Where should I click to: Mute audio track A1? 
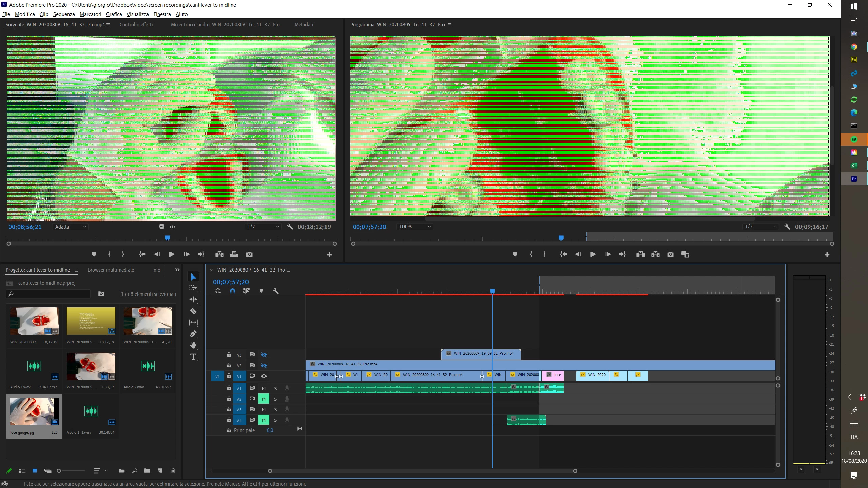[264, 388]
